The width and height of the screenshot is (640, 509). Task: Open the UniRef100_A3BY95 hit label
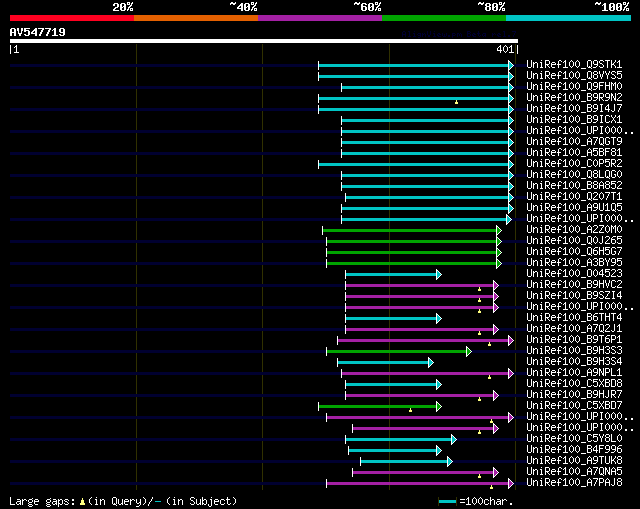pyautogui.click(x=574, y=263)
